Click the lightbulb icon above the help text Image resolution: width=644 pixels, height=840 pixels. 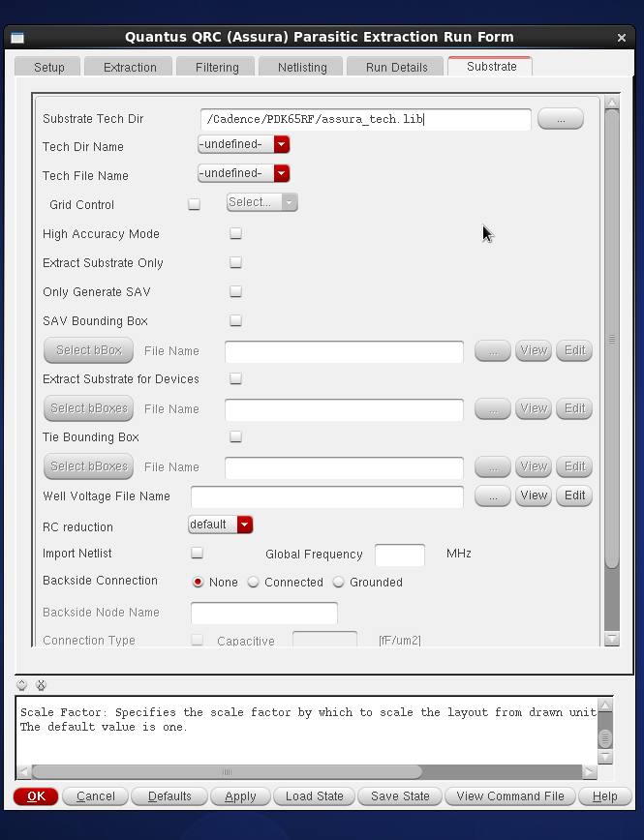coord(22,684)
